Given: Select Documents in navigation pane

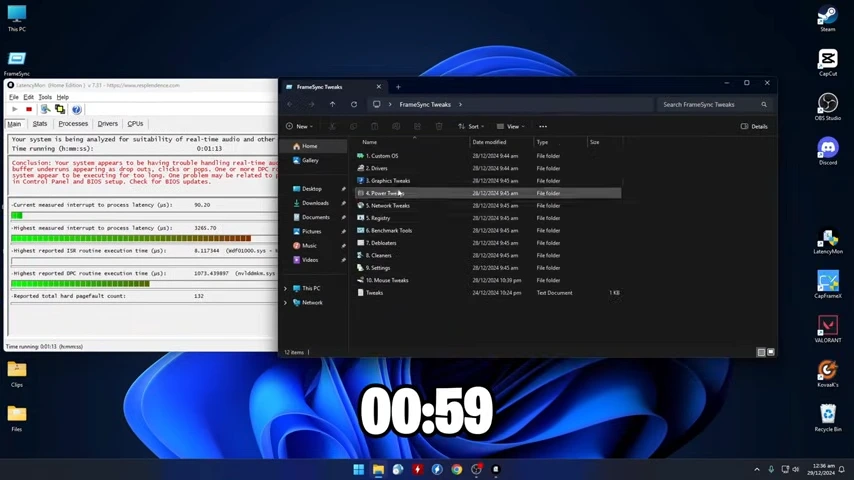Looking at the screenshot, I should pyautogui.click(x=314, y=217).
